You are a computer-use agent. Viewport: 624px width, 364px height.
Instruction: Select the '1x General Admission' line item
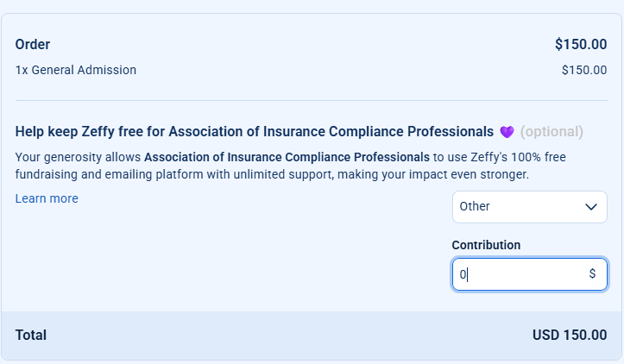[76, 70]
